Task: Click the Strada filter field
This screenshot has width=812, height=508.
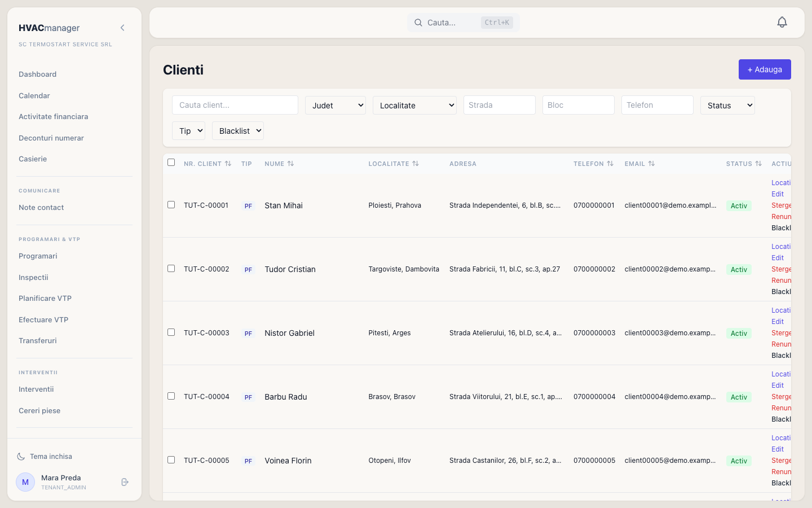Action: click(x=500, y=105)
